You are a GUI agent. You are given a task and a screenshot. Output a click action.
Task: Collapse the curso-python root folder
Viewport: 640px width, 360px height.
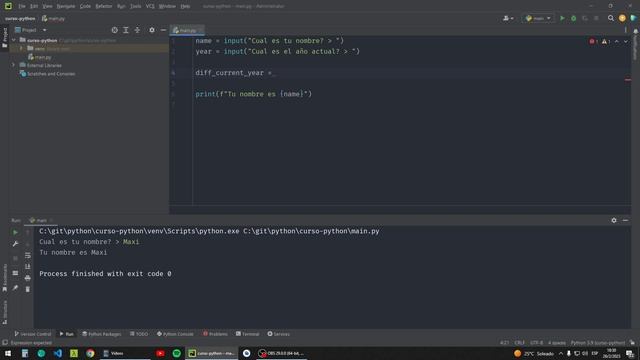[13, 40]
